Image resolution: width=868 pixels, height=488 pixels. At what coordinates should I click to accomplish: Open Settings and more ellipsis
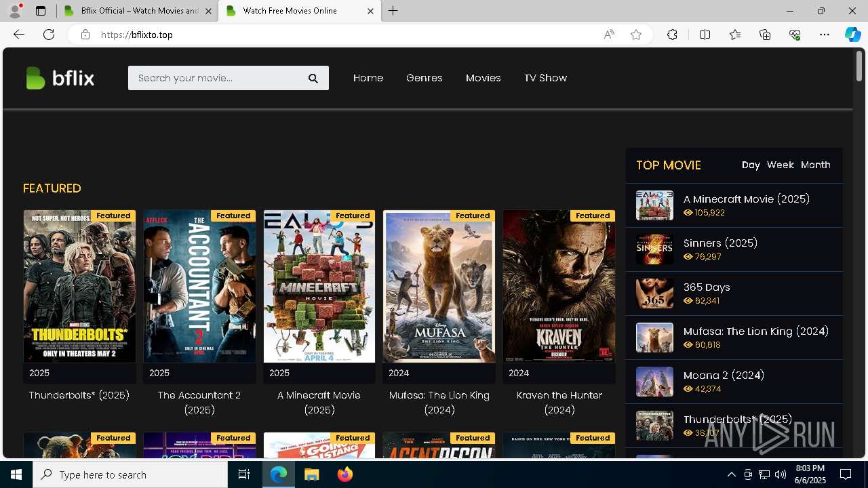click(x=825, y=35)
